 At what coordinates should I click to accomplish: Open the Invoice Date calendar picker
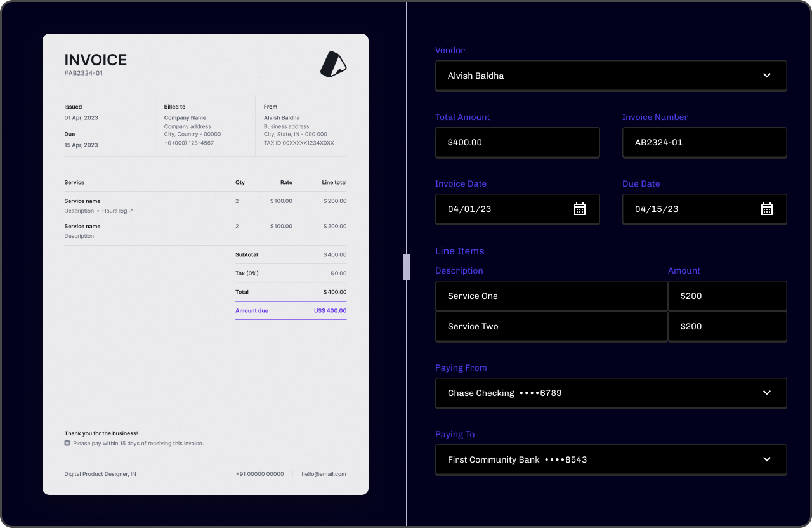click(579, 209)
